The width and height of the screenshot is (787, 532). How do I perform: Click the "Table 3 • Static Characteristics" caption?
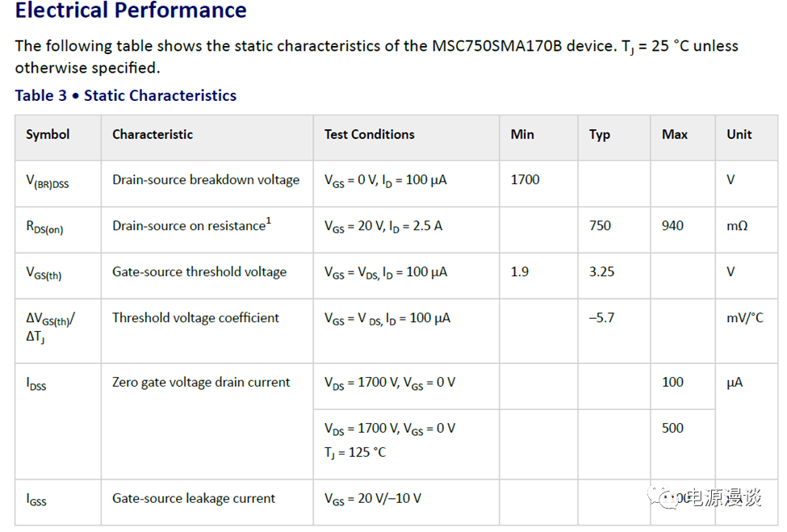(126, 95)
